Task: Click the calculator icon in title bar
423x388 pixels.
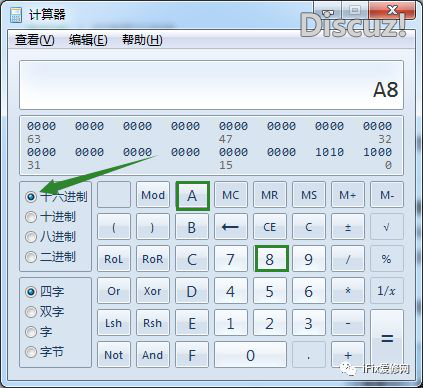Action: point(16,15)
